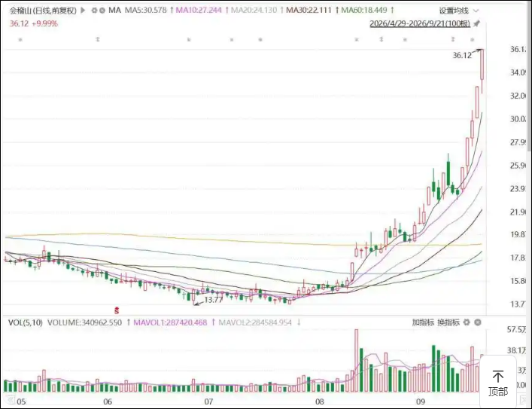Click the left scroll arrows at chart bottom-left
The width and height of the screenshot is (532, 409).
11,399
